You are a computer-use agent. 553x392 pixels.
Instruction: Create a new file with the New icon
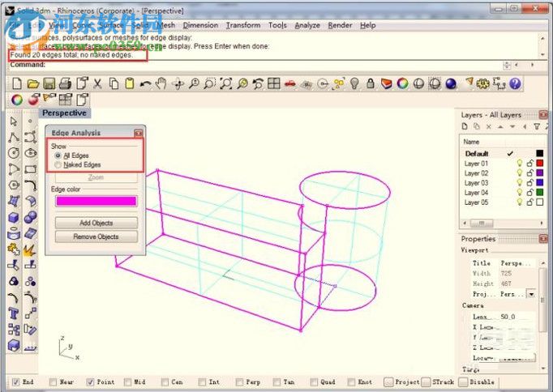click(17, 83)
